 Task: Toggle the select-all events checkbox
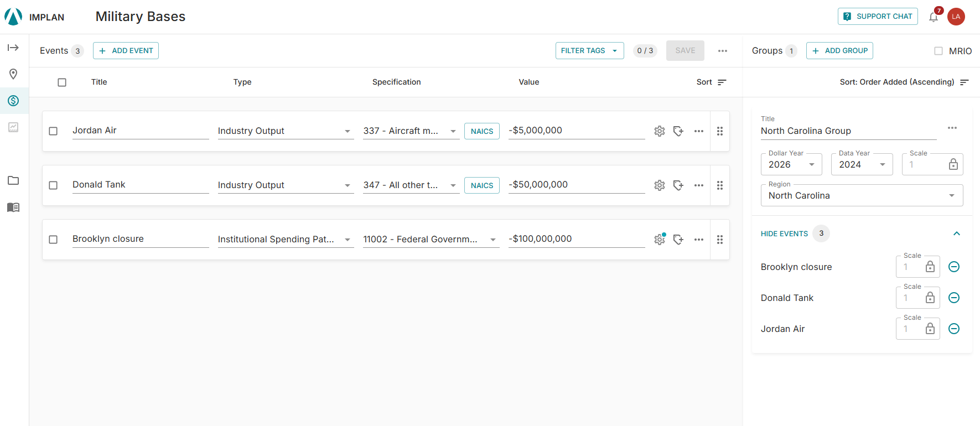(62, 82)
